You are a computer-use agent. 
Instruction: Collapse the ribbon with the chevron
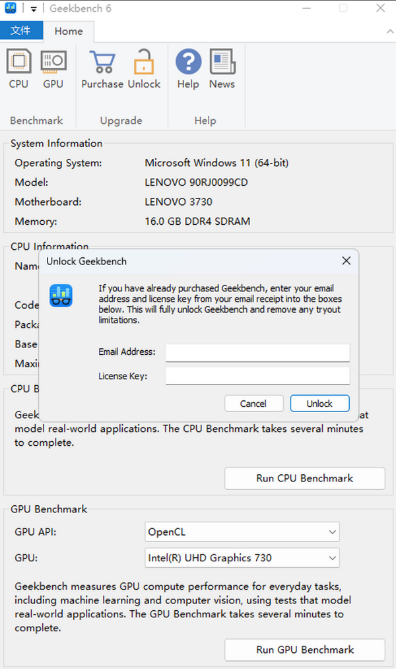(390, 32)
